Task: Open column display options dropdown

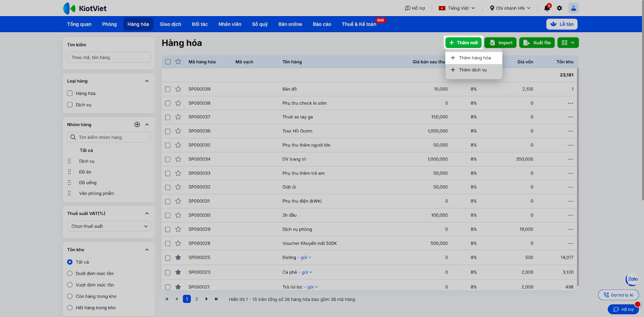Action: [568, 43]
